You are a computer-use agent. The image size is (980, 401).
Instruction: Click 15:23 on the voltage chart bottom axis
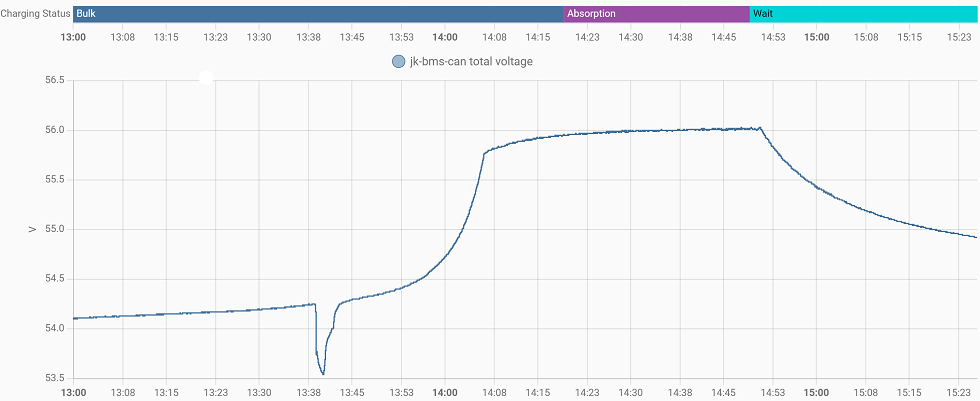(x=959, y=395)
